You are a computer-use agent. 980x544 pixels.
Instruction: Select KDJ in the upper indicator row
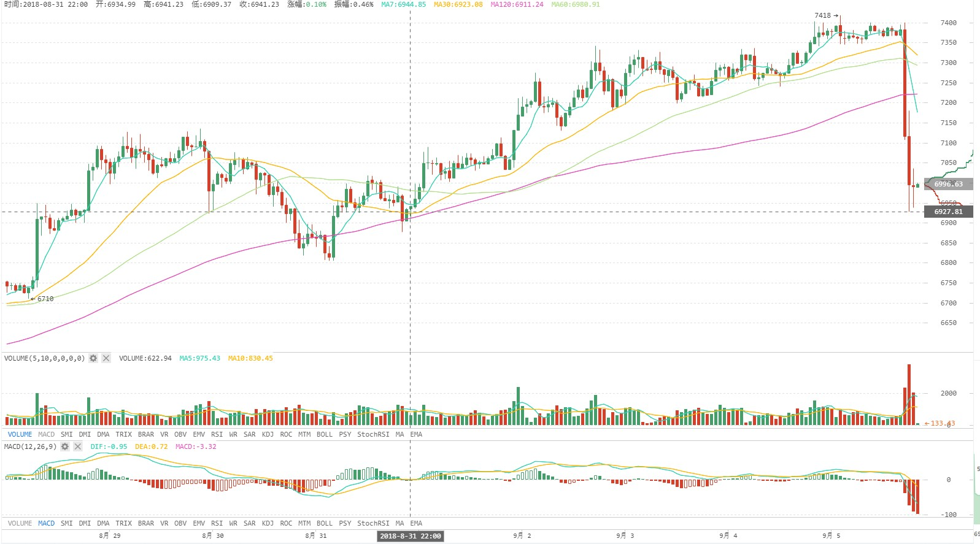tap(268, 434)
